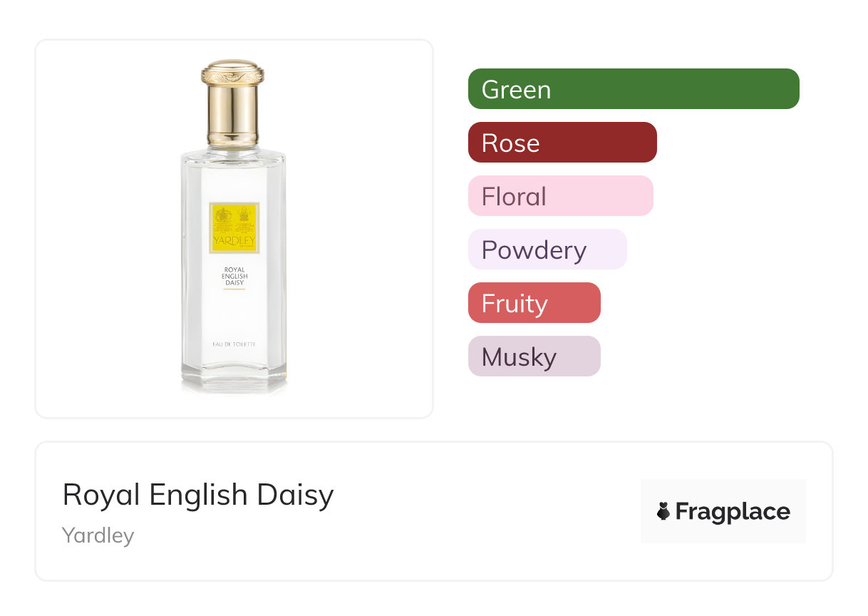
Task: Click the Royal English Daisy text on bottle
Action: (x=234, y=276)
